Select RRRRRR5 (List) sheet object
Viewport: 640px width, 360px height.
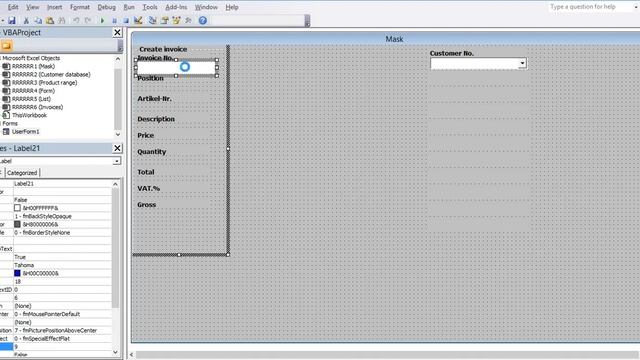31,99
